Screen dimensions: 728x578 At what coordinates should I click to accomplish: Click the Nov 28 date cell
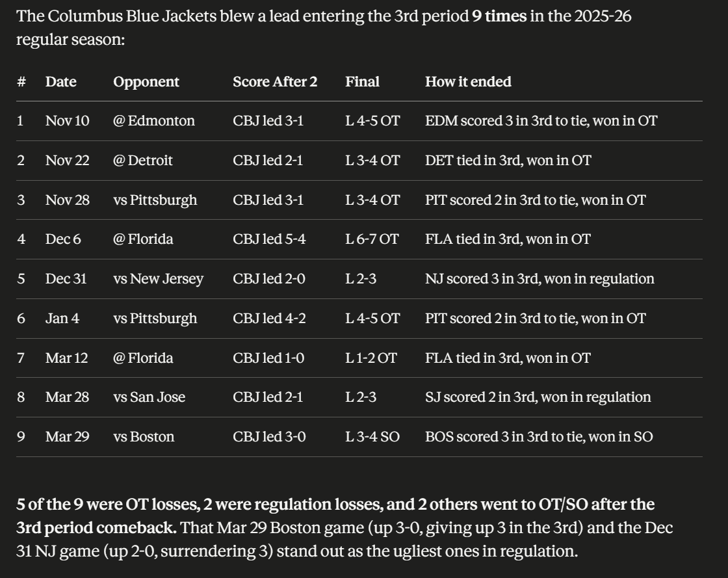coord(68,200)
